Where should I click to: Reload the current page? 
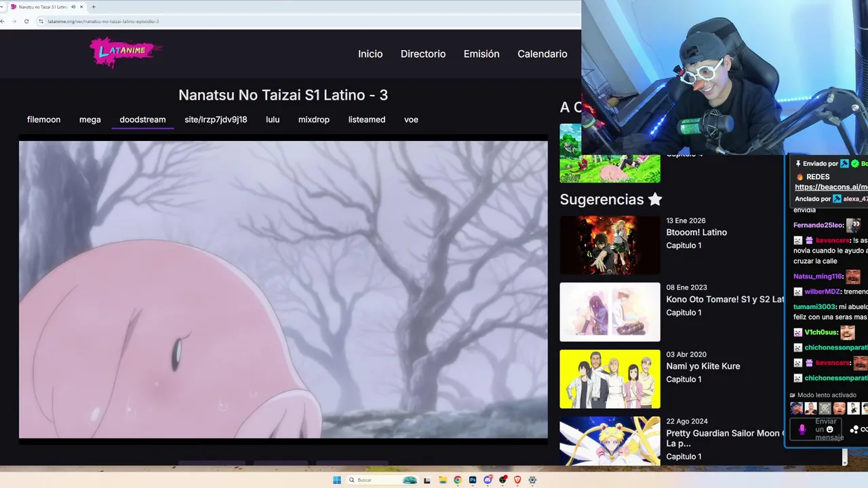pos(26,21)
